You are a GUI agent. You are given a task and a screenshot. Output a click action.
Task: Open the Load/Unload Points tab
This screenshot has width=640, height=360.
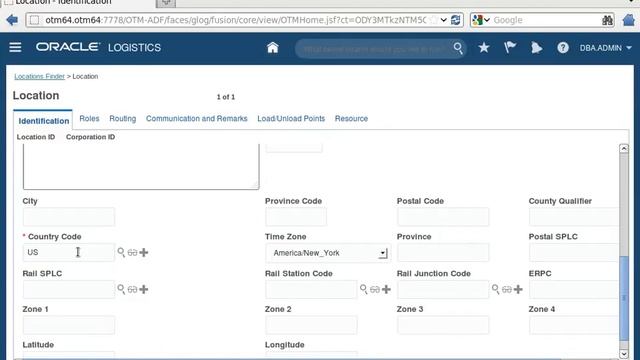[291, 118]
